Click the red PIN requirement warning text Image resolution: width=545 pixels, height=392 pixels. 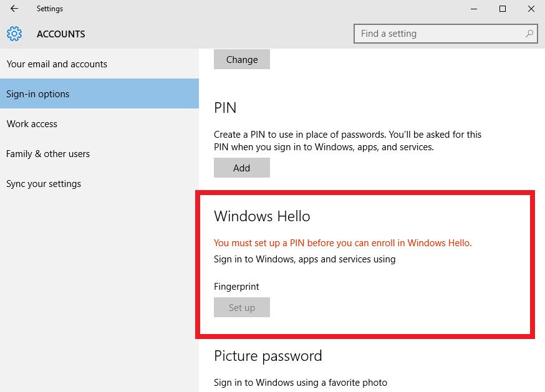click(343, 243)
